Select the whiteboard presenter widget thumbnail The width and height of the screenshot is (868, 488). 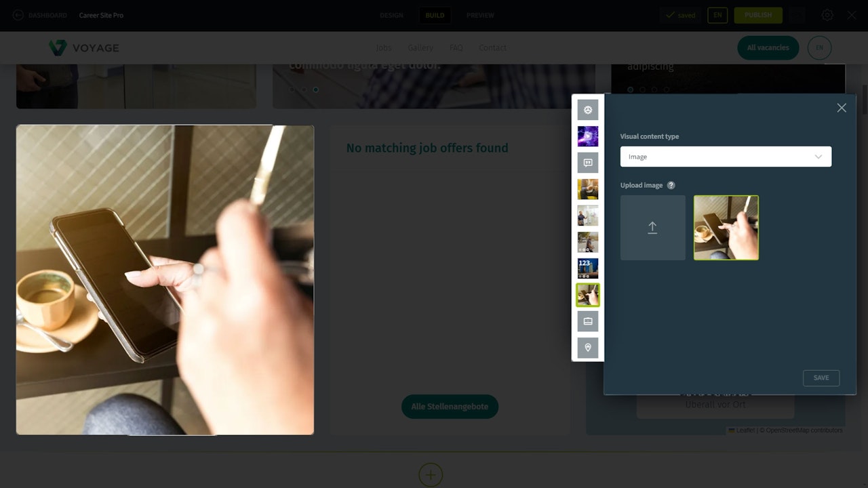[x=588, y=216]
